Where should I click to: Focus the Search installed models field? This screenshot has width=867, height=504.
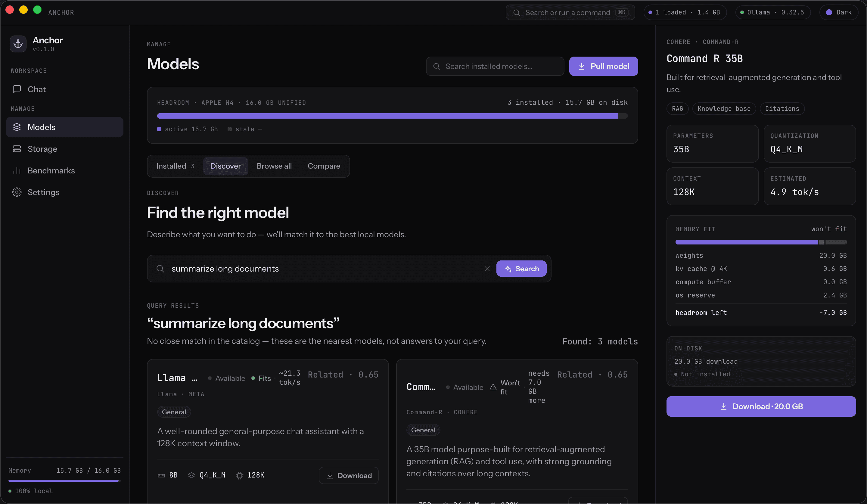[495, 66]
